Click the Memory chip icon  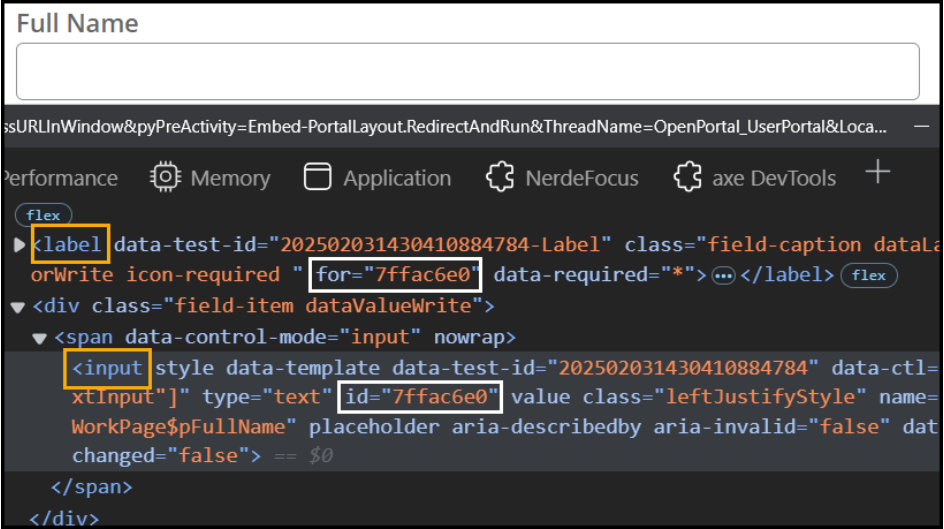tap(165, 177)
